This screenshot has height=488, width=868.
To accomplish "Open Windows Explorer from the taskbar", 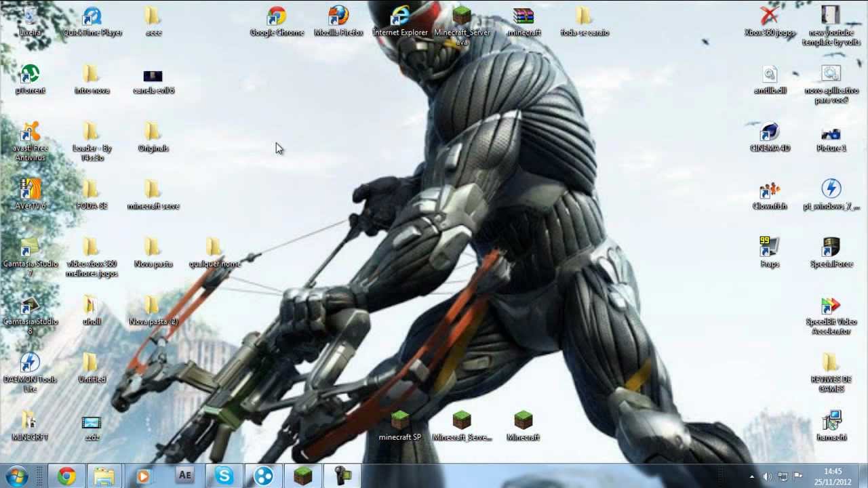I will point(104,476).
